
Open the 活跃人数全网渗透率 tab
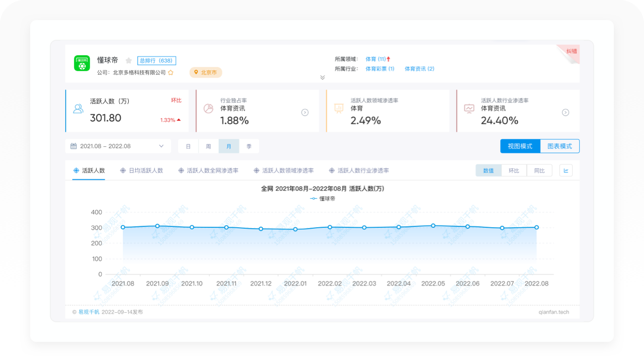tap(208, 170)
